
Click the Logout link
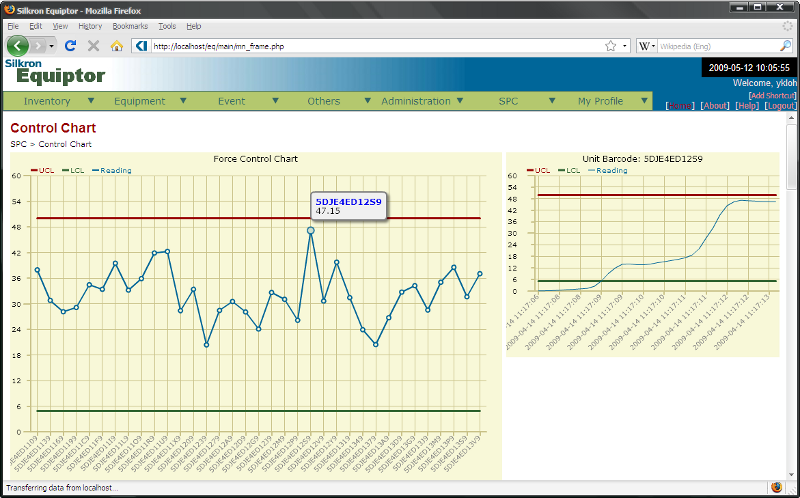coord(780,106)
